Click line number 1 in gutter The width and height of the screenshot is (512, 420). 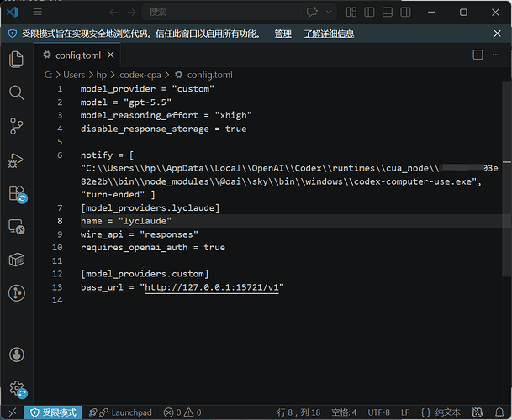[60, 89]
